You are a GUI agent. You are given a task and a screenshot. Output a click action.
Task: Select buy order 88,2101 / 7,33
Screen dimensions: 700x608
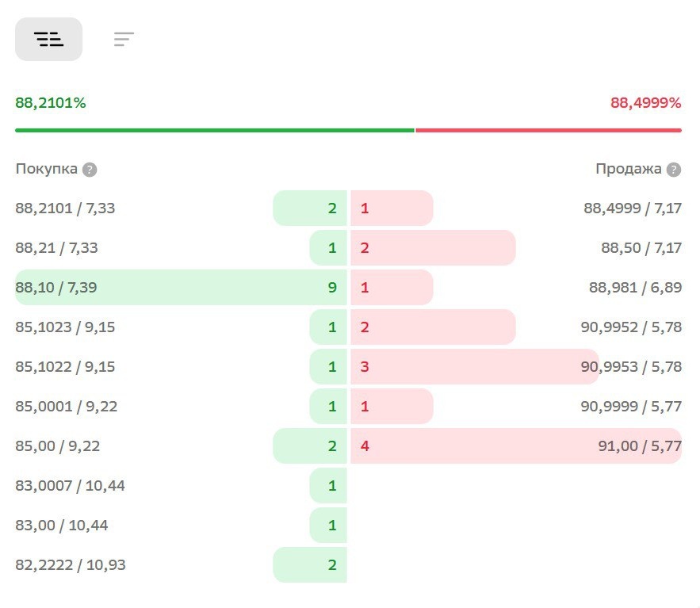pyautogui.click(x=65, y=208)
